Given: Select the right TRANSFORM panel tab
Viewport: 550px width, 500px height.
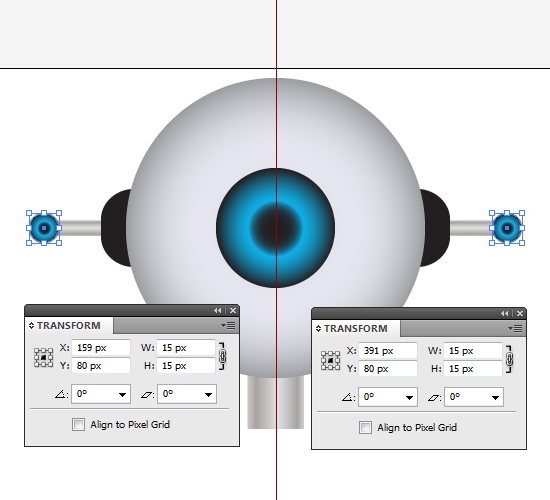Looking at the screenshot, I should tap(356, 328).
